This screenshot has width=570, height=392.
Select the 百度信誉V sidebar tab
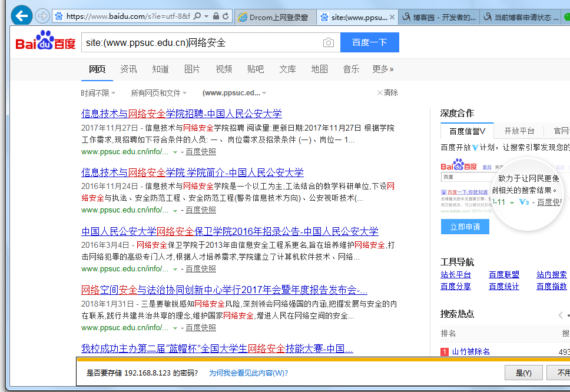[x=467, y=131]
